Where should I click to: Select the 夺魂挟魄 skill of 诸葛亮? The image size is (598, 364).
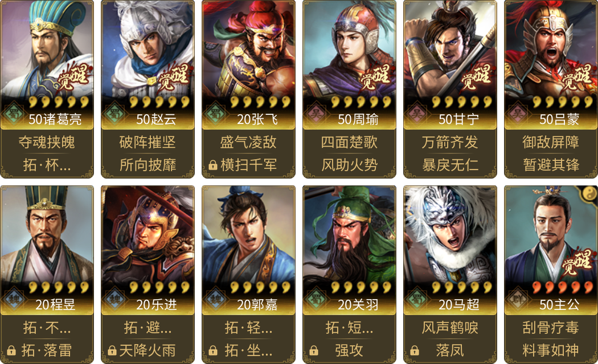point(47,142)
